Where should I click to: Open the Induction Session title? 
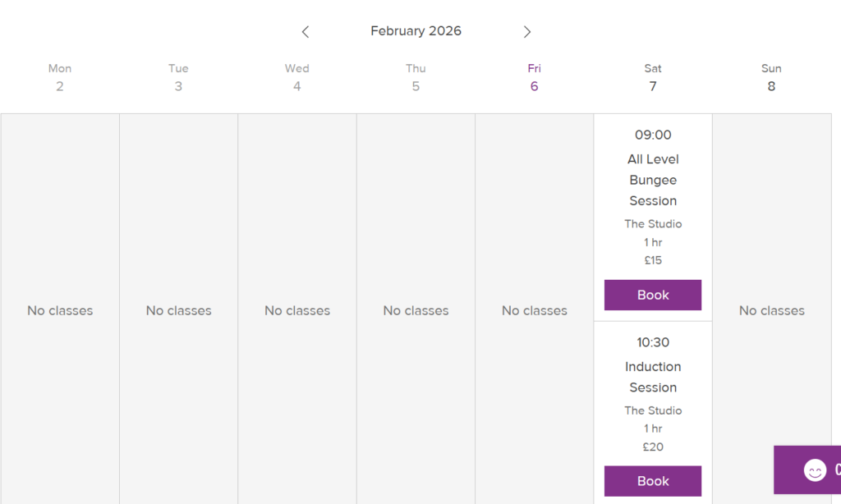[653, 377]
